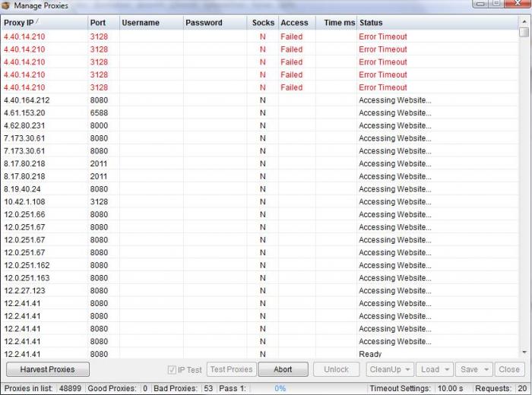Select the row with proxy 4.61.153.20
This screenshot has width=532, height=395.
click(x=260, y=113)
